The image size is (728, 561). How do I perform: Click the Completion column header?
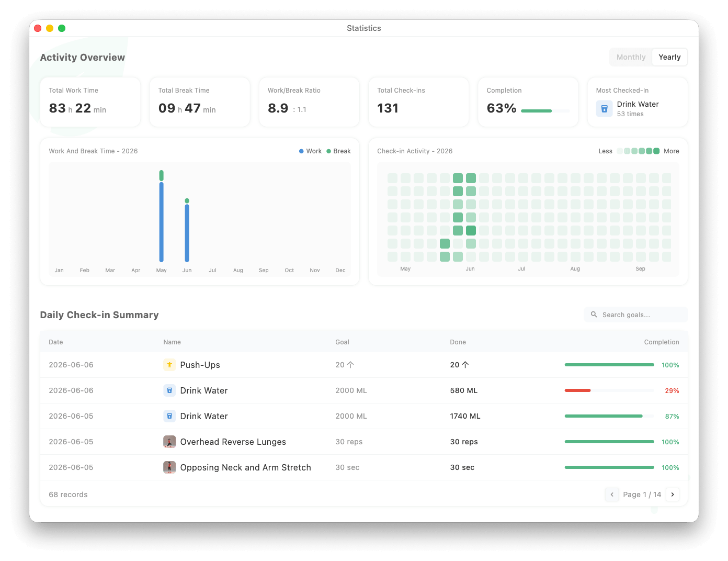click(662, 342)
